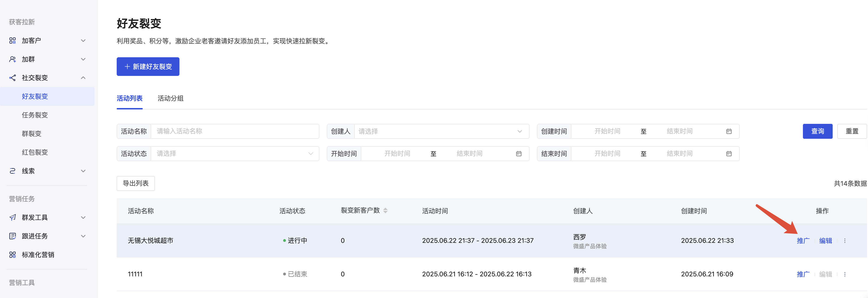The height and width of the screenshot is (298, 868).
Task: Open calendar icon in 创建时间 filter
Action: click(729, 131)
